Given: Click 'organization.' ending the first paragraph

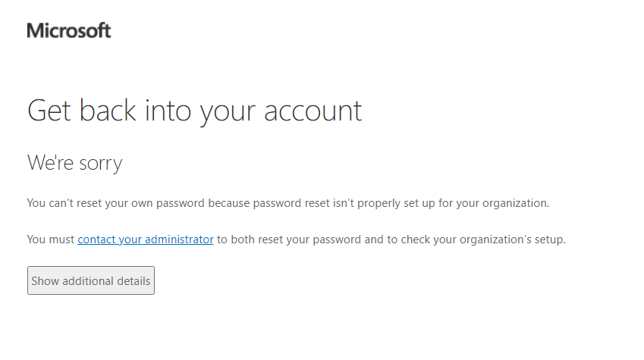Looking at the screenshot, I should tap(516, 203).
